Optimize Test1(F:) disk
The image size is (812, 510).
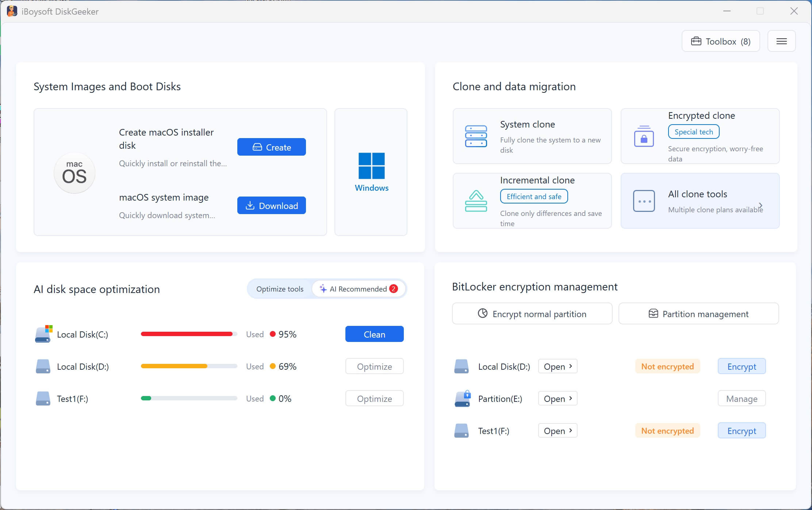click(x=374, y=398)
